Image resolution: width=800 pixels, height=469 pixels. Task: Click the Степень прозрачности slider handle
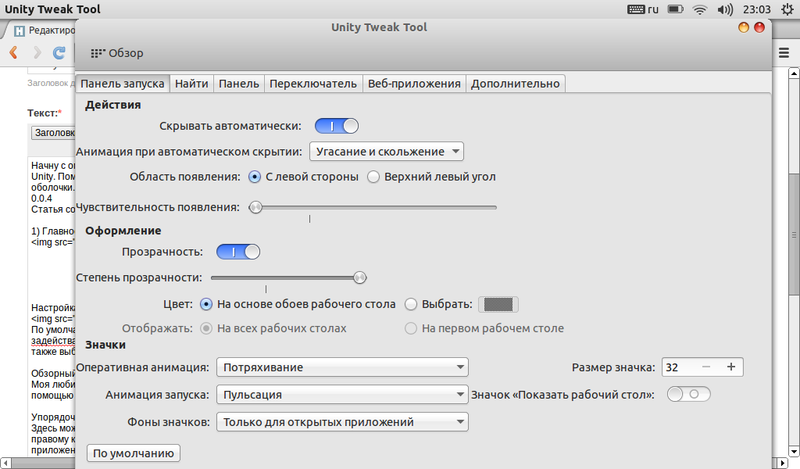pos(360,278)
